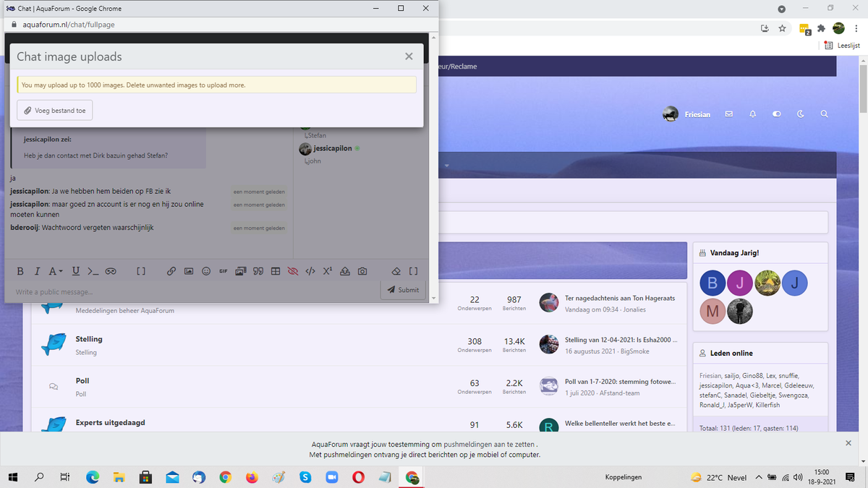
Task: Click the forum search magnifier icon
Action: pyautogui.click(x=825, y=114)
